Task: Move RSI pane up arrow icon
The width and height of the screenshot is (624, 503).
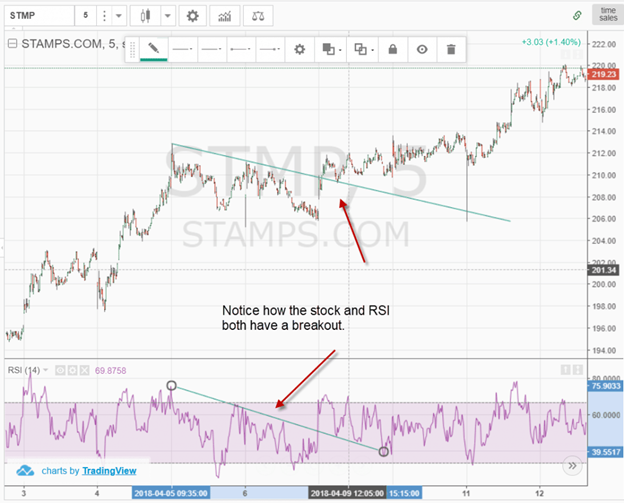Action: (x=566, y=370)
